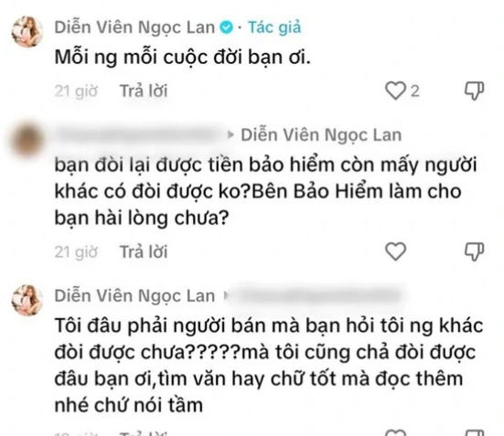Open Ngọc Lan avatar on third comment

click(27, 300)
